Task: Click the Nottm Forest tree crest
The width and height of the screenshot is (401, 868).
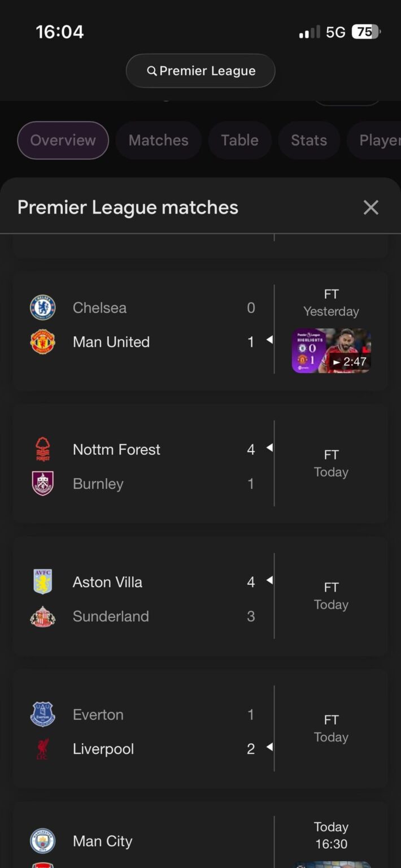Action: pos(42,449)
